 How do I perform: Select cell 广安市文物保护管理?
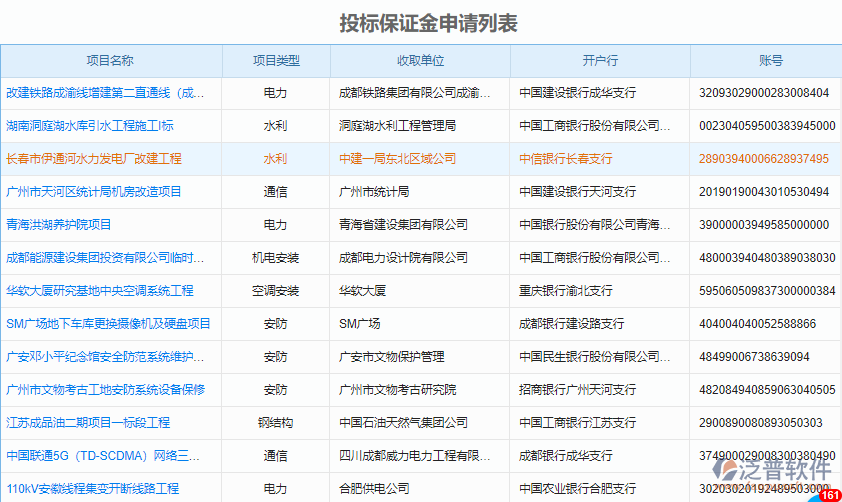[391, 357]
